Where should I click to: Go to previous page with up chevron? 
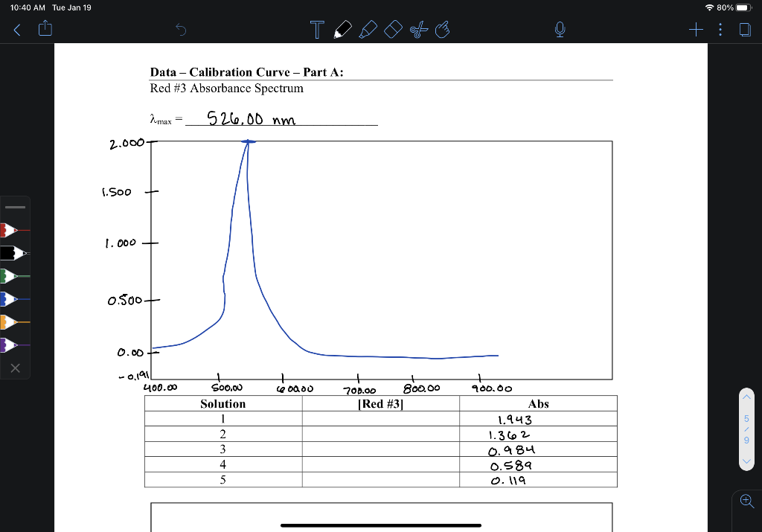(746, 397)
